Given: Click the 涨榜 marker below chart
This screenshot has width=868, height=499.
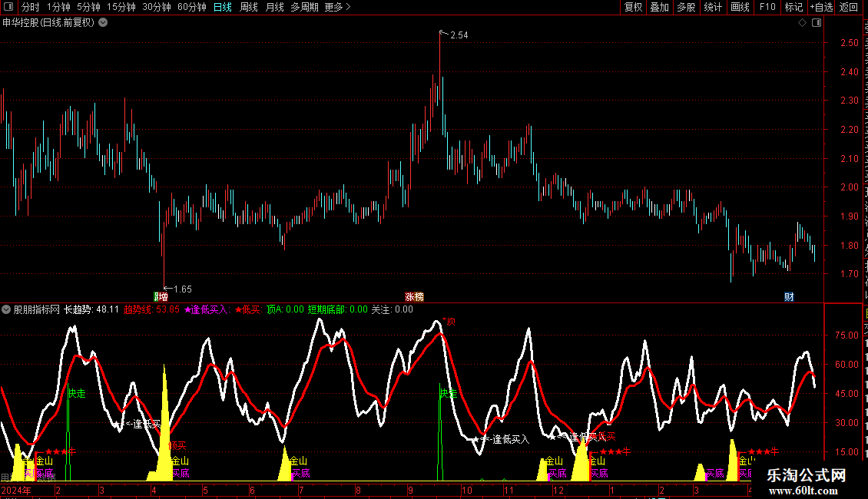Looking at the screenshot, I should (414, 297).
